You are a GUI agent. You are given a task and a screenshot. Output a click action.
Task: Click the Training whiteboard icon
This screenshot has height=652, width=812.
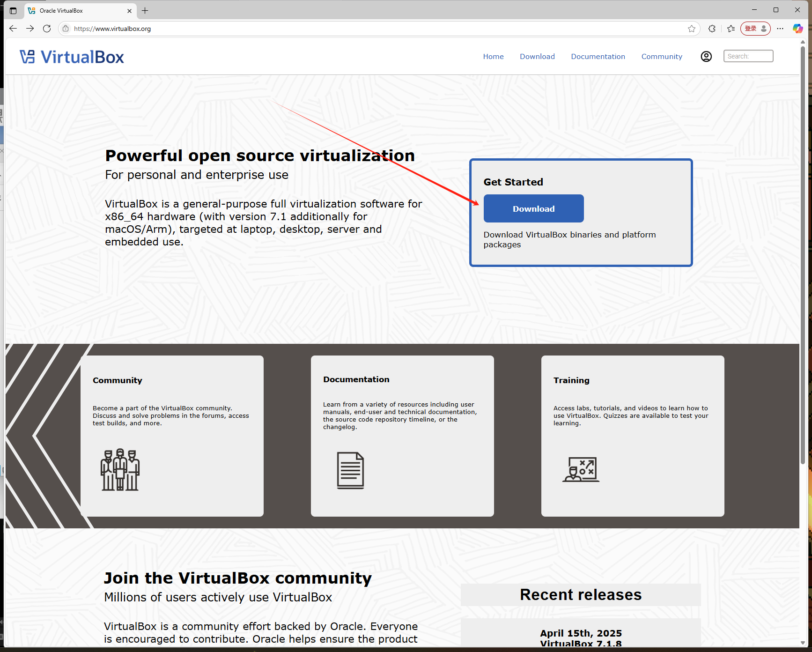click(x=581, y=469)
